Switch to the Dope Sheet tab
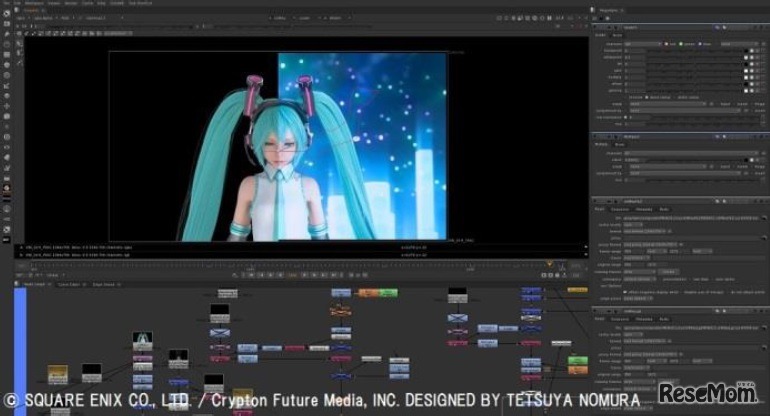 [104, 284]
